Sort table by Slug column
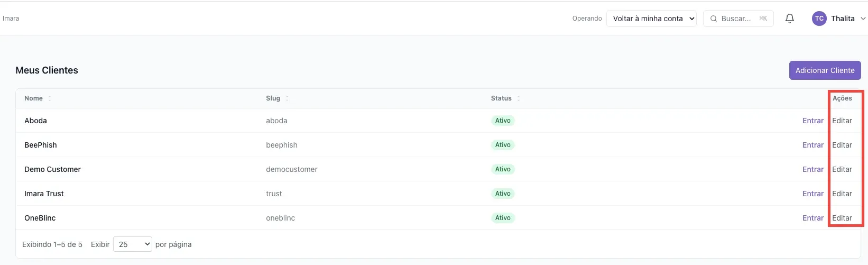 tap(278, 98)
